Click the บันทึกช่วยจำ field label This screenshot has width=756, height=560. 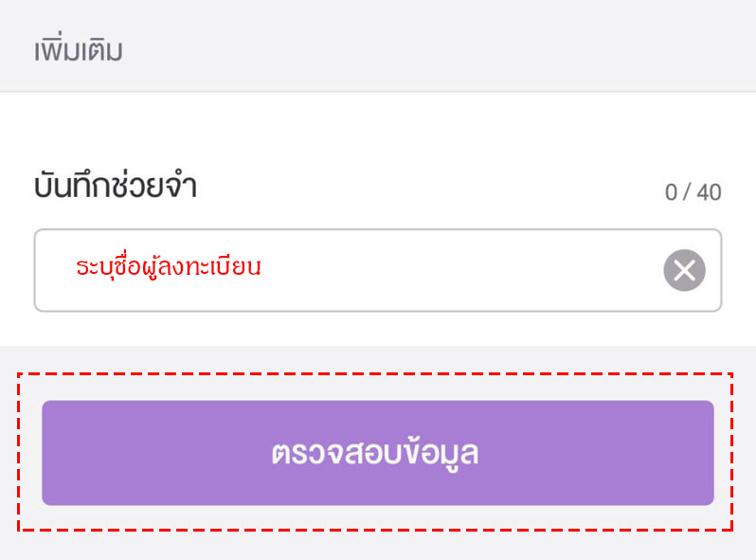point(115,188)
